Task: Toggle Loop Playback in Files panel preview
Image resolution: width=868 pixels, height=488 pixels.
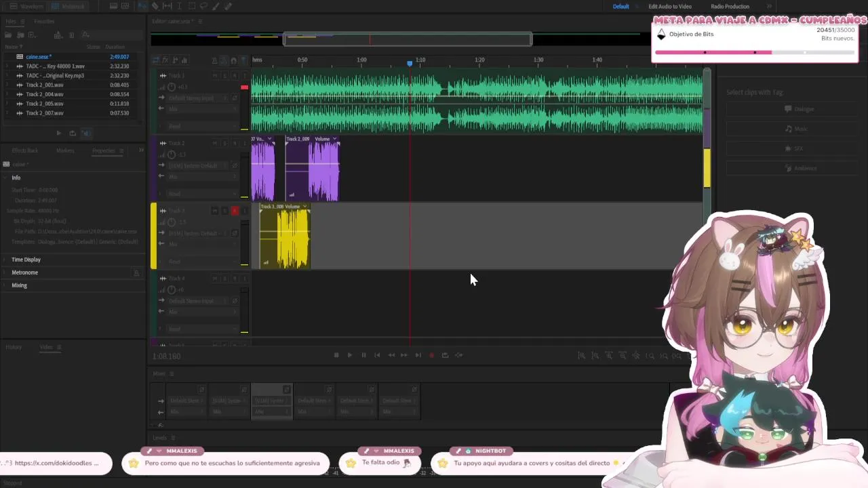Action: (x=73, y=133)
